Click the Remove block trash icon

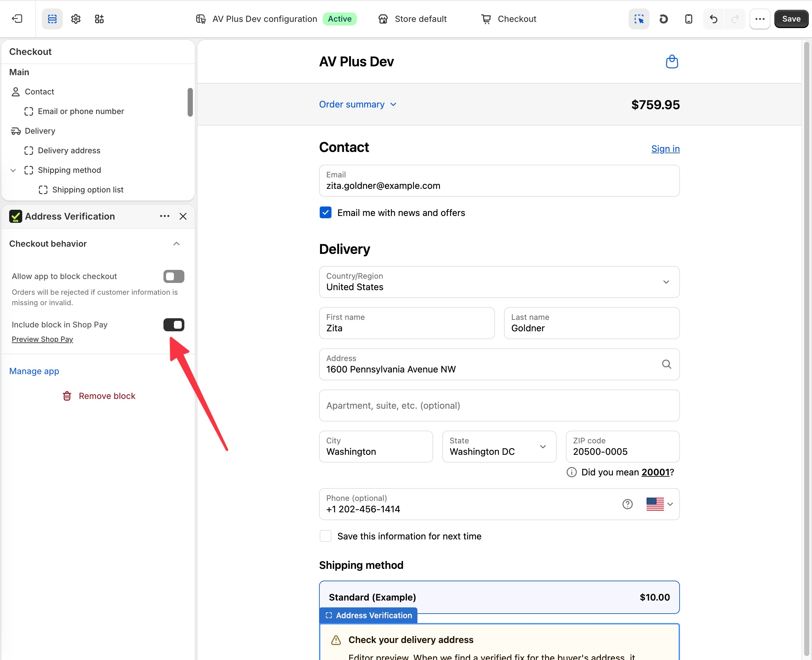[x=67, y=396]
